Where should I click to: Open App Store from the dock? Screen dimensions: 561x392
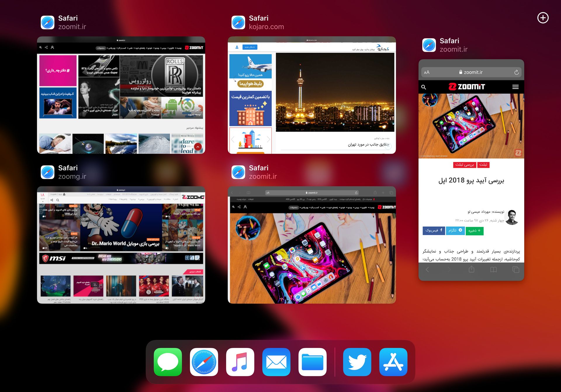[393, 362]
